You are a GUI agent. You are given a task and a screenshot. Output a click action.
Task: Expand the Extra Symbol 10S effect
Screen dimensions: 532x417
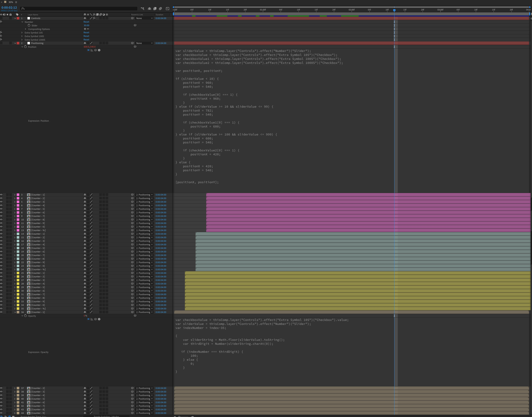22,33
